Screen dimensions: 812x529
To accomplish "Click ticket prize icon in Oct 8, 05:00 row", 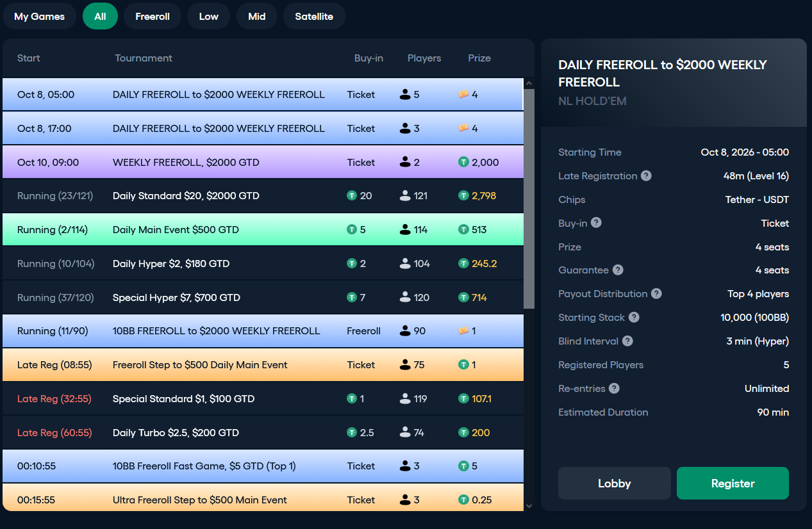I will point(463,95).
